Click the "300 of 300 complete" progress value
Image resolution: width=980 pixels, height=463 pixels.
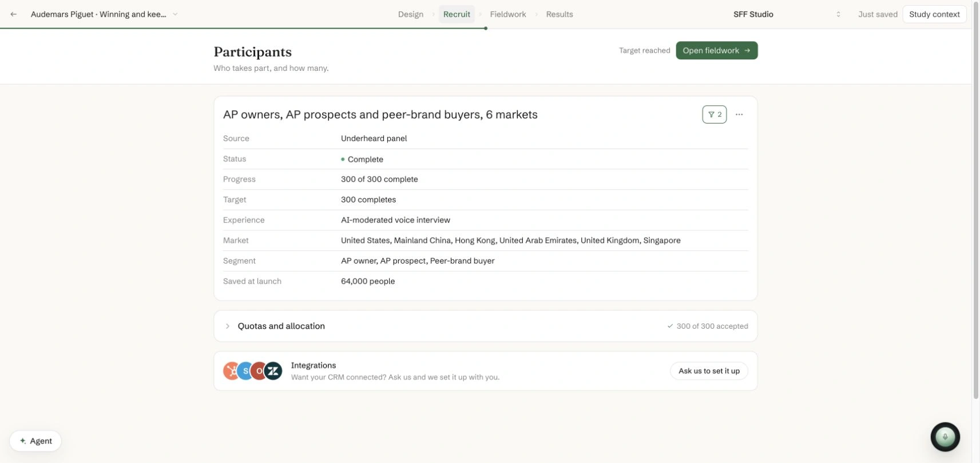pyautogui.click(x=379, y=179)
